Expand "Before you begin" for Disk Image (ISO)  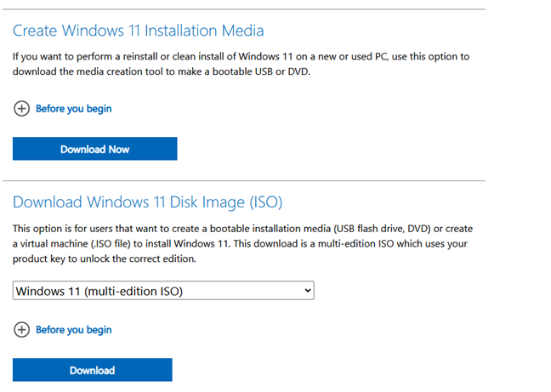coord(73,330)
